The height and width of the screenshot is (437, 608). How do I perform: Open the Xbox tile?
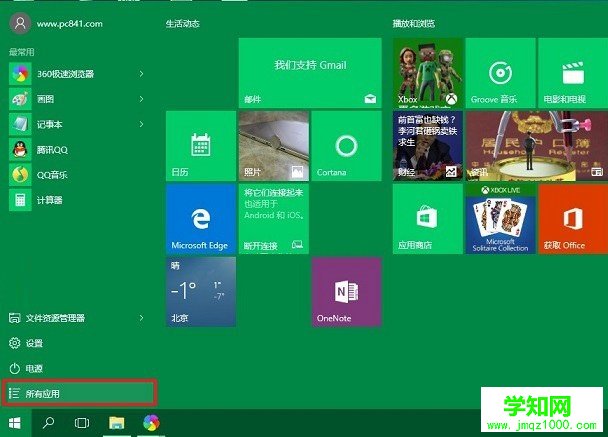(x=428, y=73)
